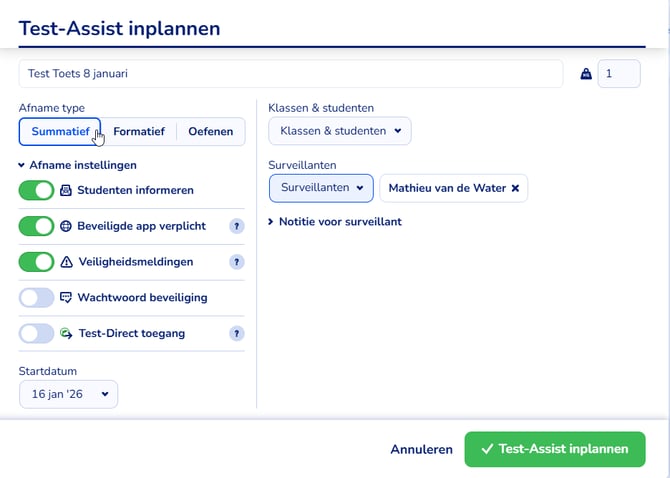Turn on Wachtwoord beveiliging toggle
Viewport: 670px width, 478px height.
(37, 298)
